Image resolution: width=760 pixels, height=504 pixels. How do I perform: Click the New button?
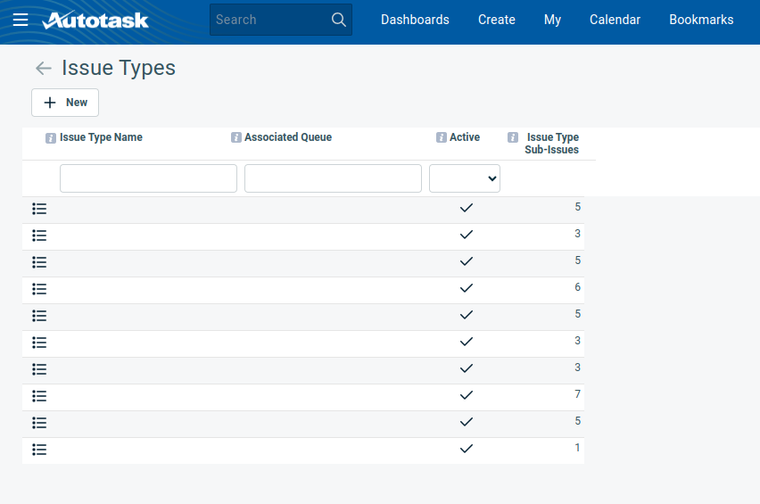65,102
